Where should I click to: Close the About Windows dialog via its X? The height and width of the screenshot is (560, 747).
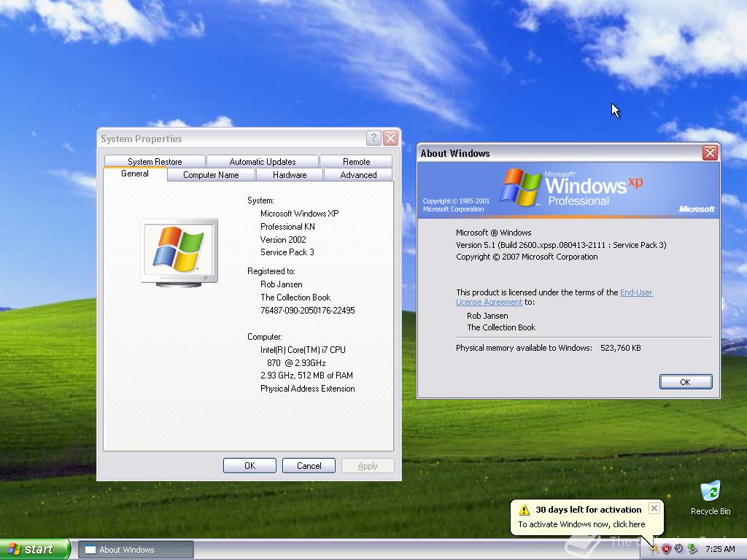(710, 153)
